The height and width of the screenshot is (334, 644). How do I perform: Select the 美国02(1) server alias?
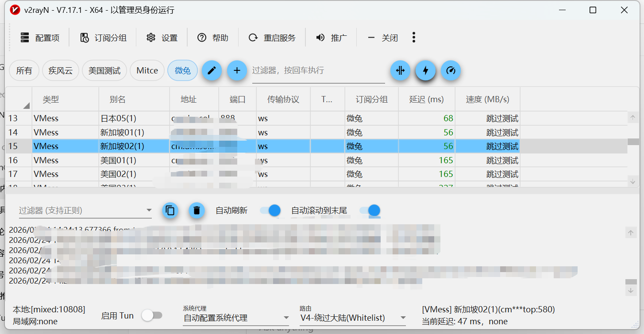point(118,174)
